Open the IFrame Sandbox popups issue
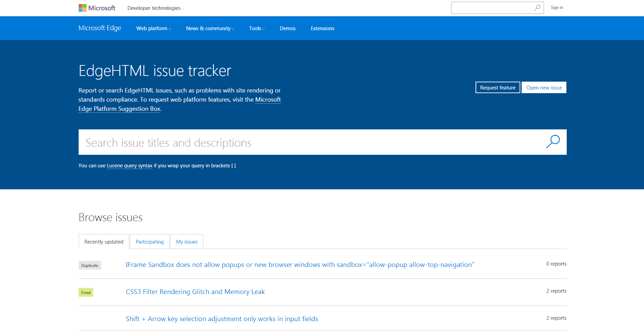 (300, 265)
